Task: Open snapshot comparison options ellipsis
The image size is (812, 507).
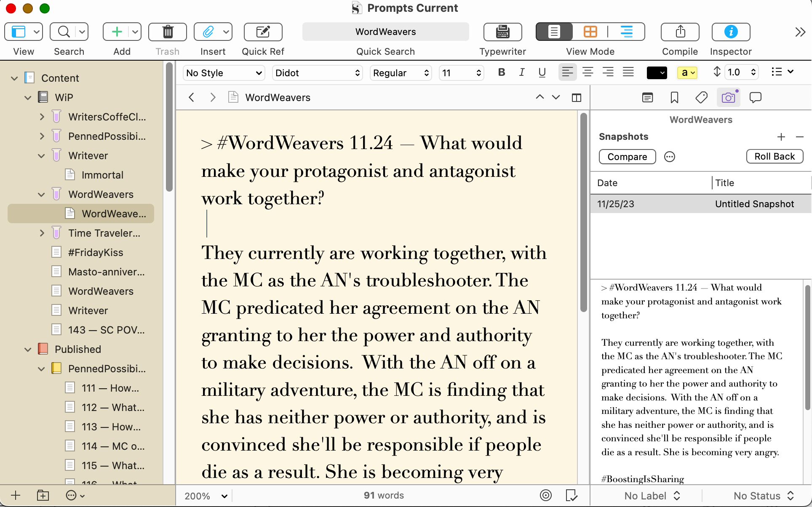Action: (670, 157)
